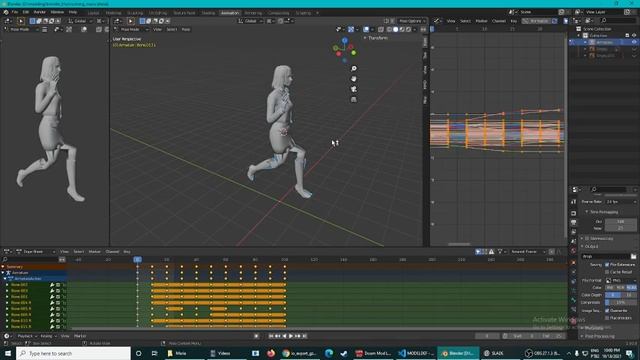Toggle camera view gizmo icon
640x360 pixels.
[353, 89]
